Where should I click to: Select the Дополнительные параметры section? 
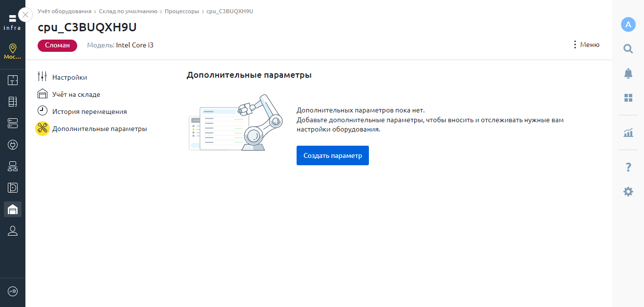click(100, 129)
